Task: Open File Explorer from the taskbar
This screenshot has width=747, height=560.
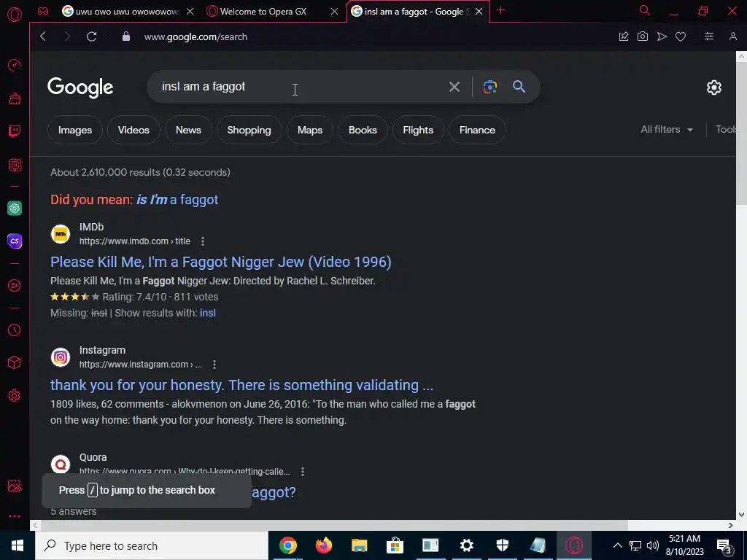Action: [x=359, y=545]
